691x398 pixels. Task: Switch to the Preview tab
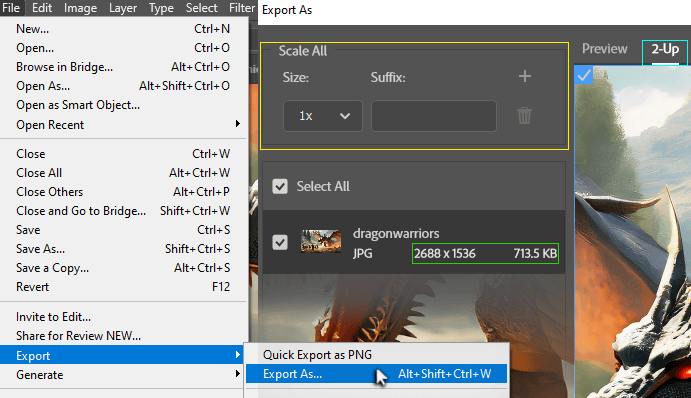click(605, 48)
